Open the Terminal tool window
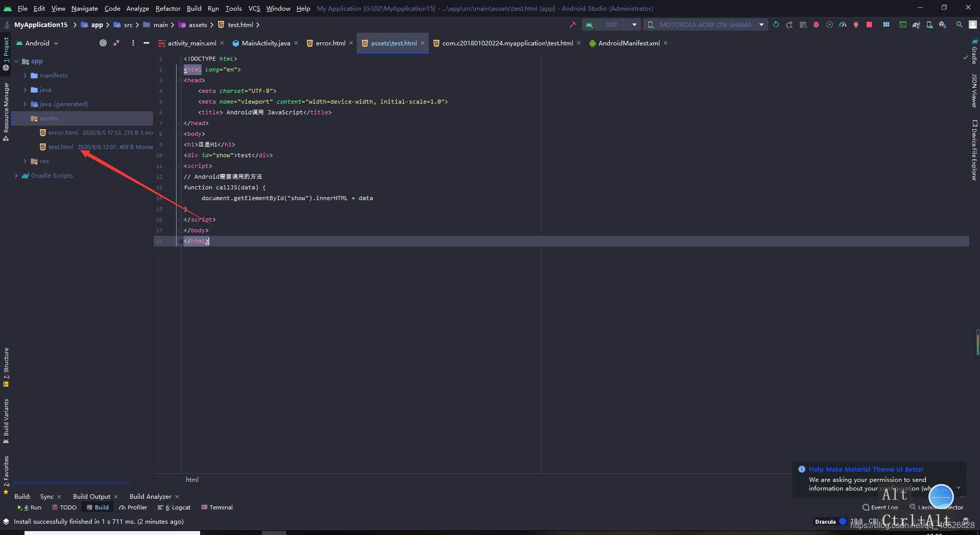Screen dimensions: 980x535 217,507
